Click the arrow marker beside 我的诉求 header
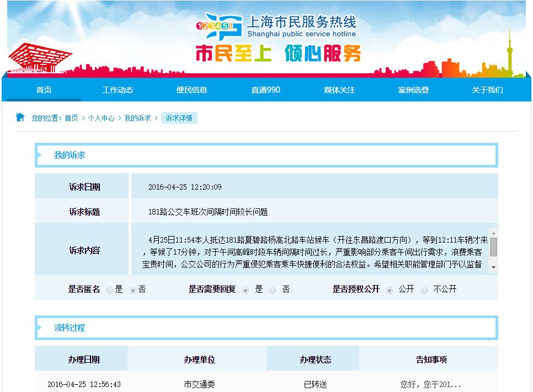The height and width of the screenshot is (392, 533). [39, 155]
